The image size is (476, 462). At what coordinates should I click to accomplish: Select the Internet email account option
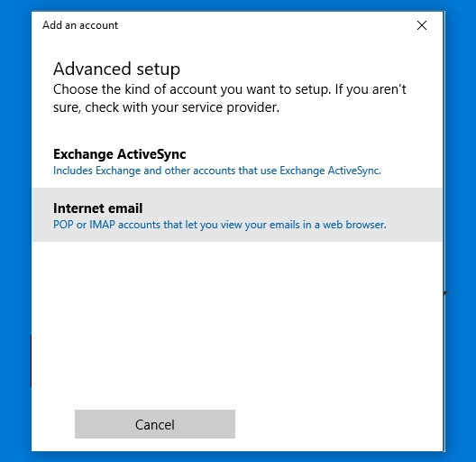[237, 215]
